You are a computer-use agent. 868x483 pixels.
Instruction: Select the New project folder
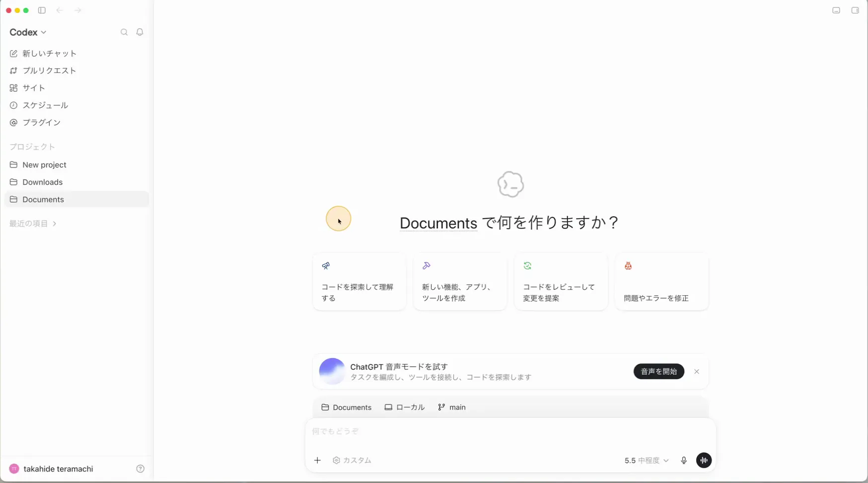point(76,165)
